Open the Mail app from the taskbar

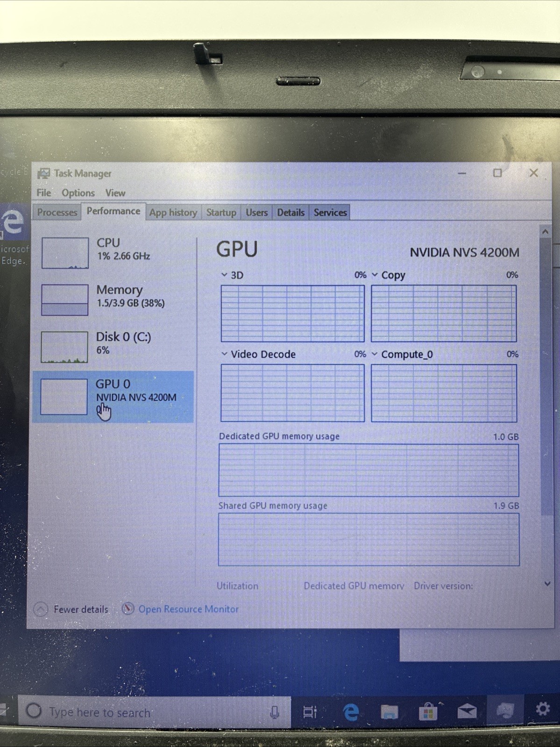467,711
